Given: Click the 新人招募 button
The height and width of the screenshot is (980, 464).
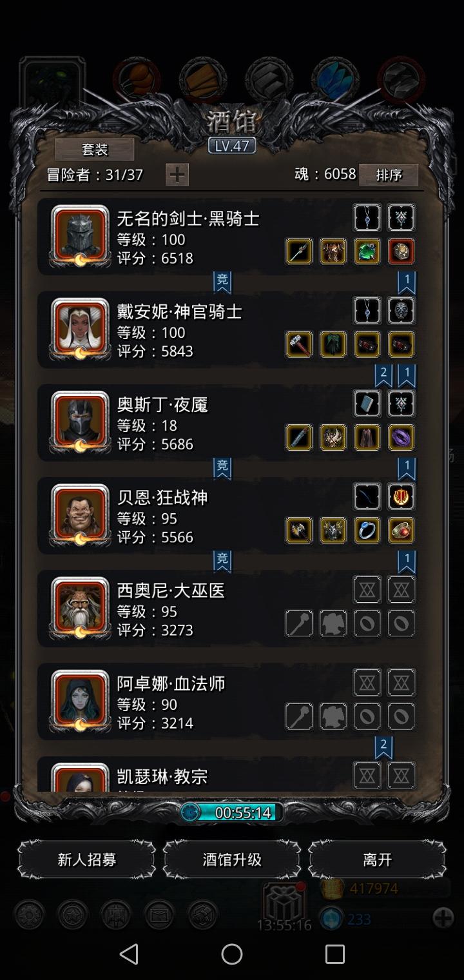Looking at the screenshot, I should (x=86, y=859).
